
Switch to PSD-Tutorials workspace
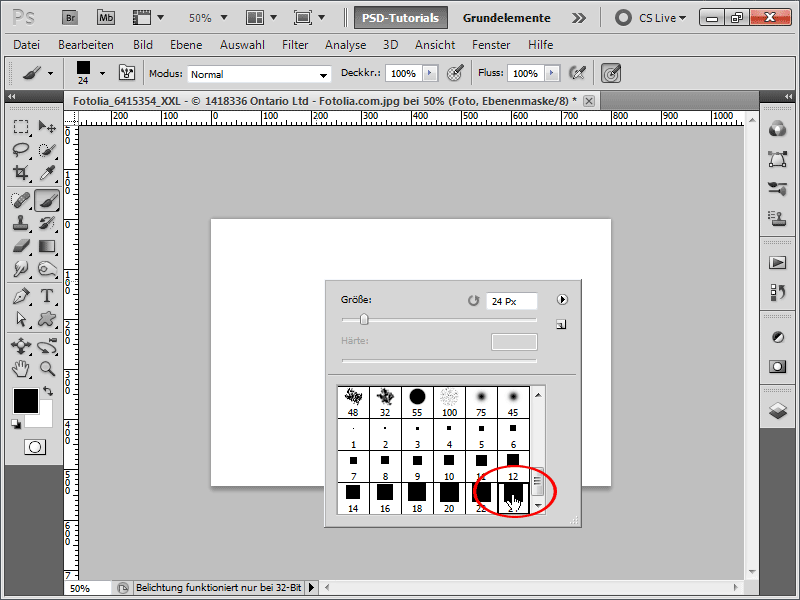coord(401,18)
